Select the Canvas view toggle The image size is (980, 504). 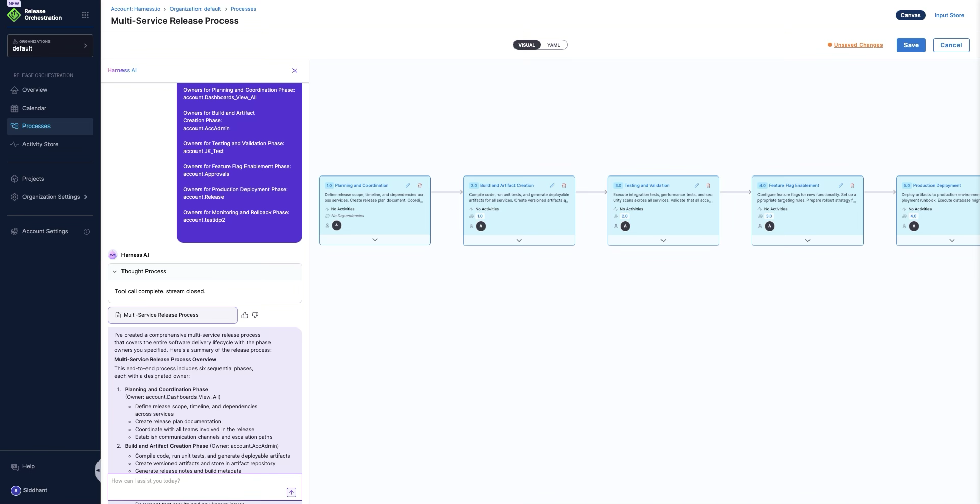(x=910, y=15)
